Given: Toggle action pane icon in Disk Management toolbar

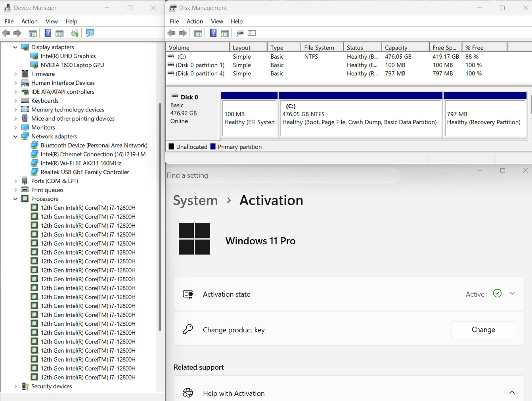Looking at the screenshot, I should [x=225, y=33].
